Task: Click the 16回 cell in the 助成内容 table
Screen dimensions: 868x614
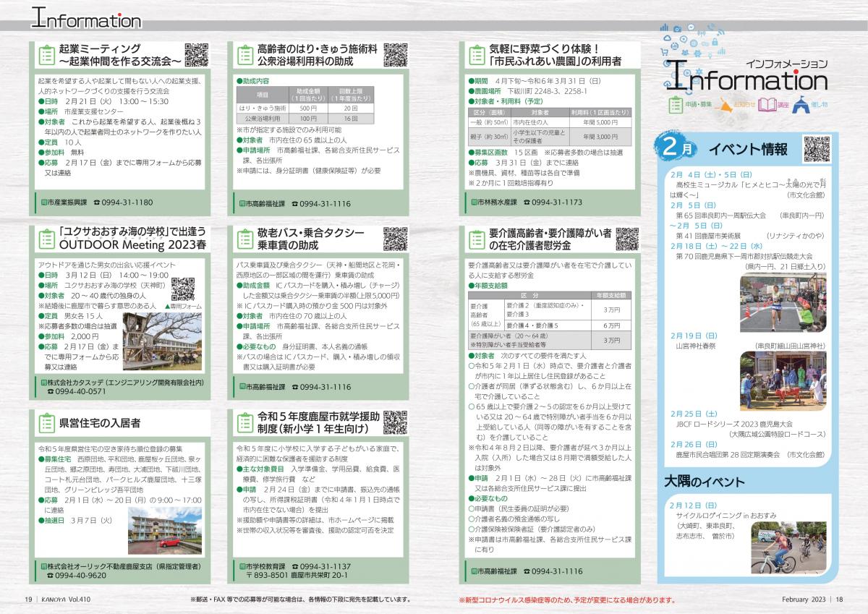Action: tap(352, 118)
